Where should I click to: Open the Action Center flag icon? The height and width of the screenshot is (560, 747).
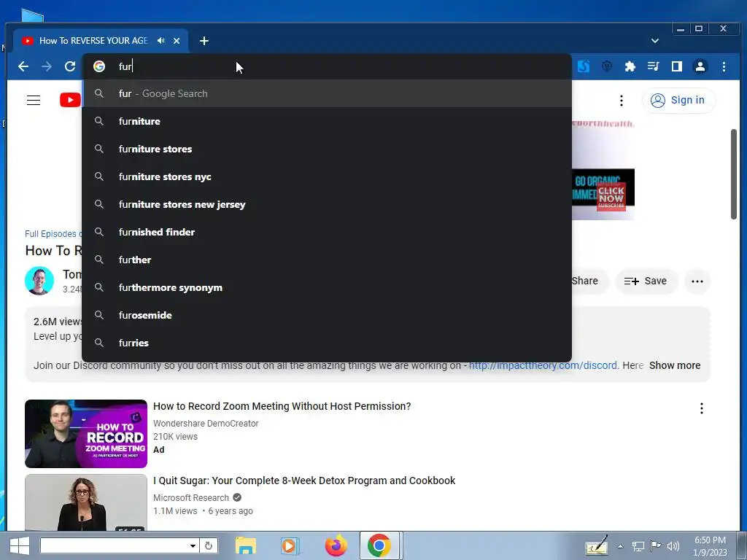tap(656, 546)
